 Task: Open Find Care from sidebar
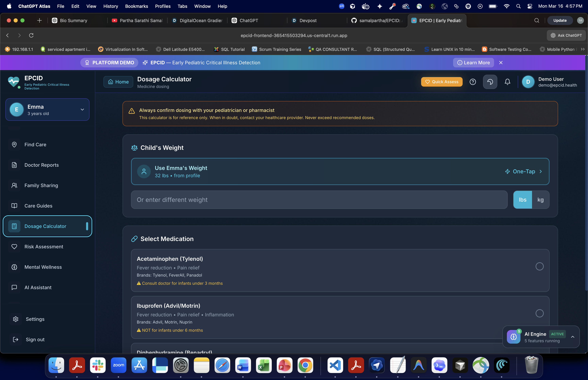coord(35,145)
